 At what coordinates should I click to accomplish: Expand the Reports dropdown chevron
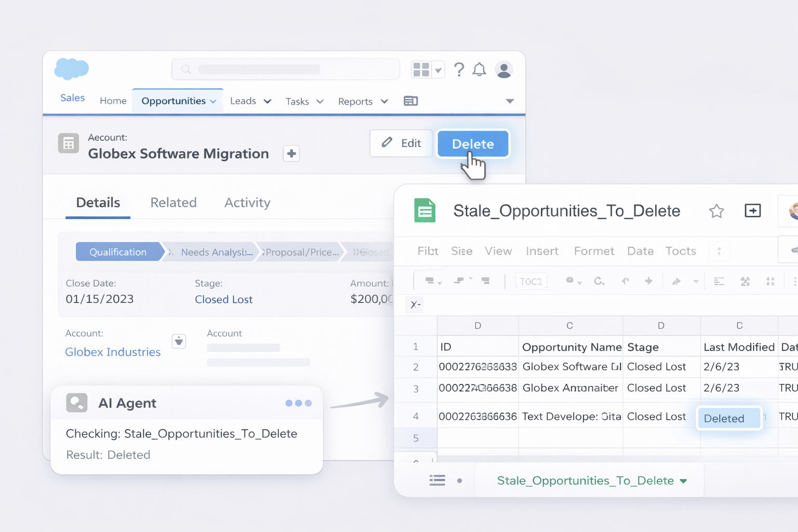[x=384, y=101]
